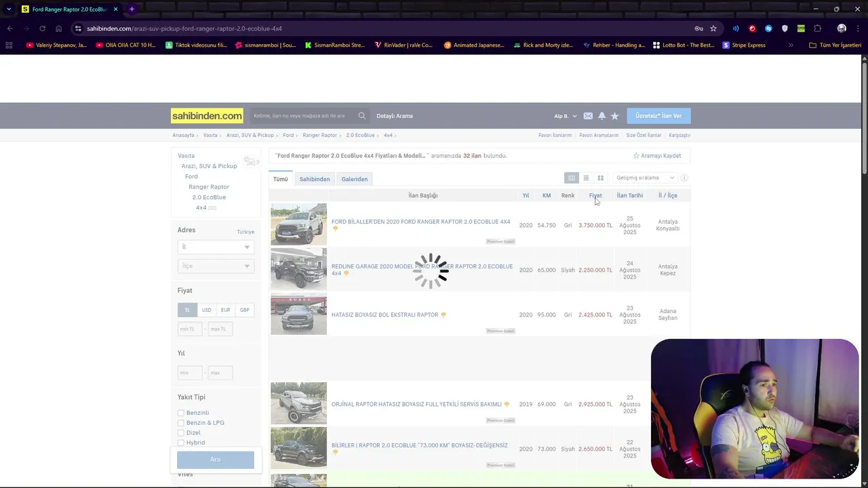Bookmark this page with the star icon
The width and height of the screenshot is (868, 488).
713,28
